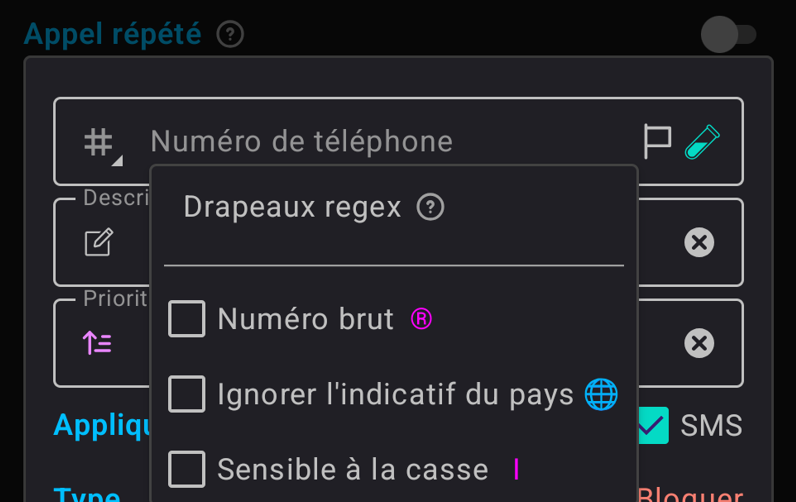Click the regex flags flag icon
Screen dimensions: 796x502
coord(656,142)
